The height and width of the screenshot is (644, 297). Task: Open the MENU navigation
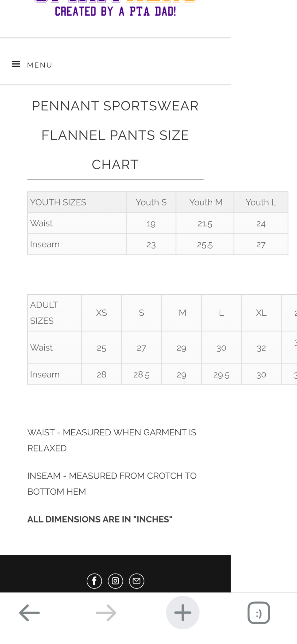click(x=40, y=65)
